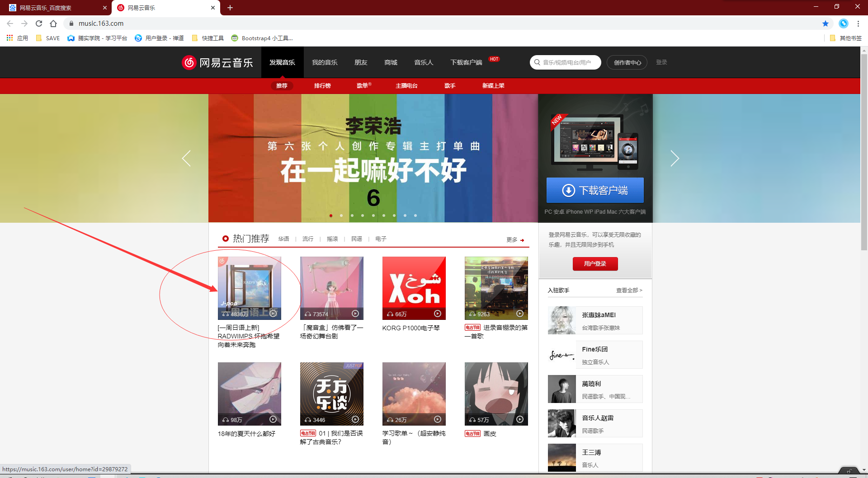Filter hot recommendations by 民谣

[357, 239]
